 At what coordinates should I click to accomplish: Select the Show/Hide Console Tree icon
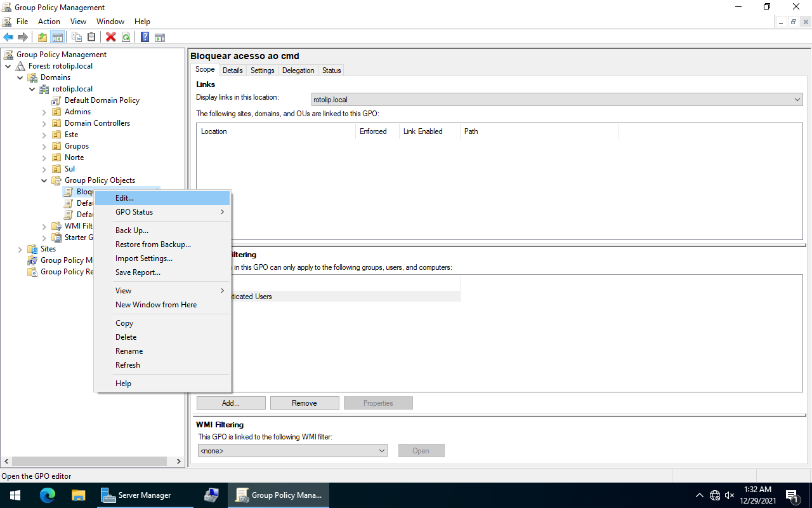(x=58, y=37)
